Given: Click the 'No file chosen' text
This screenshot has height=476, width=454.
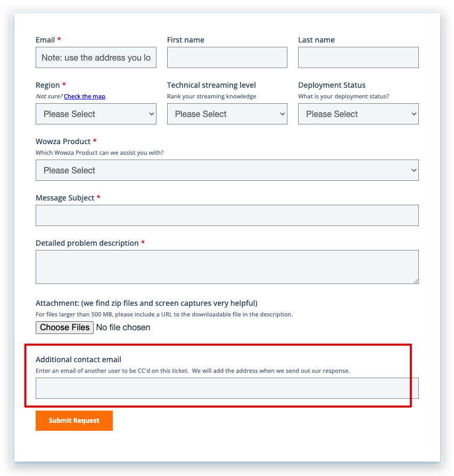Looking at the screenshot, I should tap(123, 328).
